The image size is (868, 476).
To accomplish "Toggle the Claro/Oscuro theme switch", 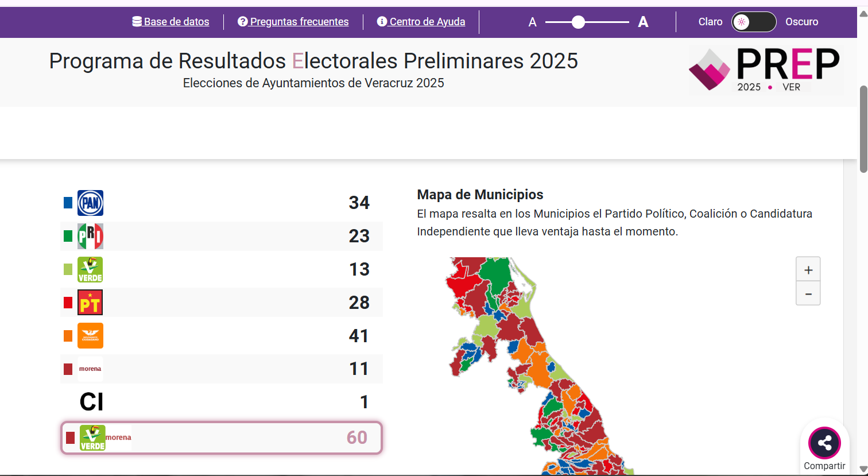I will (x=753, y=22).
